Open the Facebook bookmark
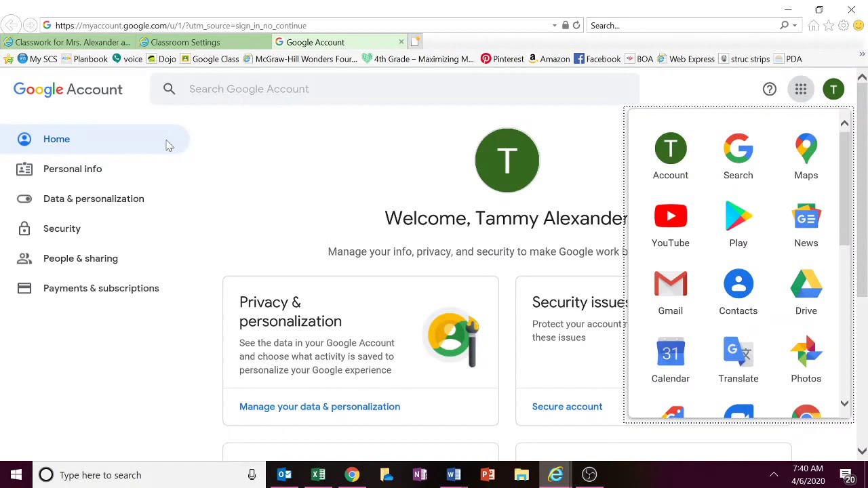This screenshot has width=868, height=488. 597,59
